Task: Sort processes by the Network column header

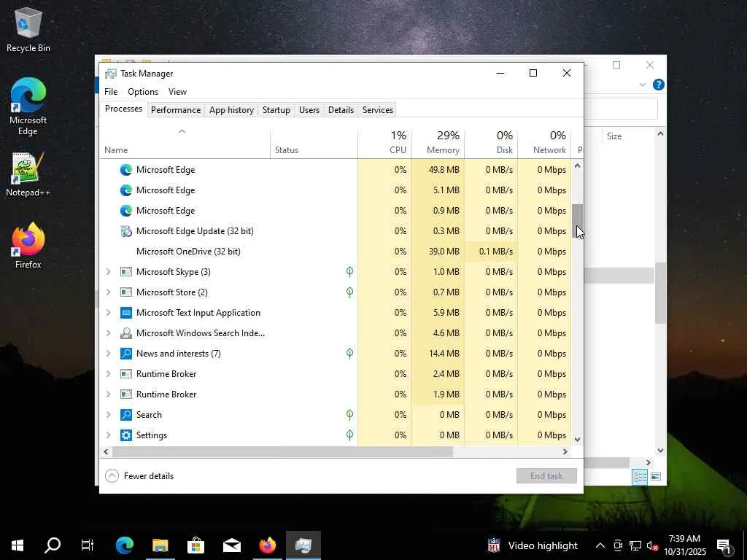Action: (x=544, y=142)
